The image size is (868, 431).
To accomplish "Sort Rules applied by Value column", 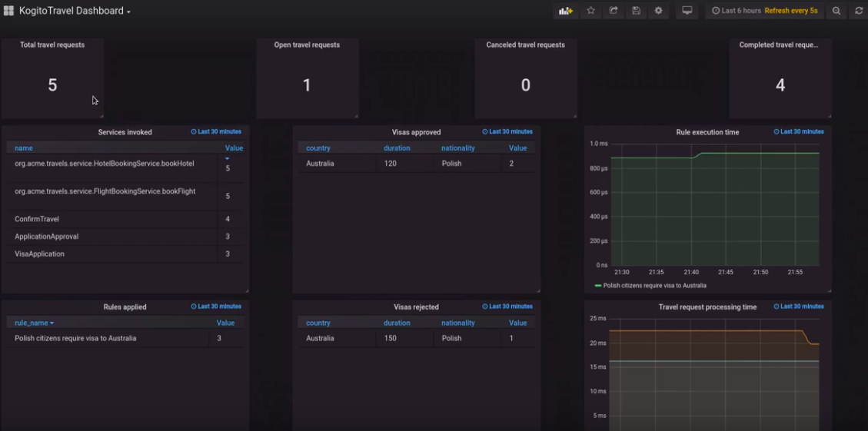I will pos(225,323).
